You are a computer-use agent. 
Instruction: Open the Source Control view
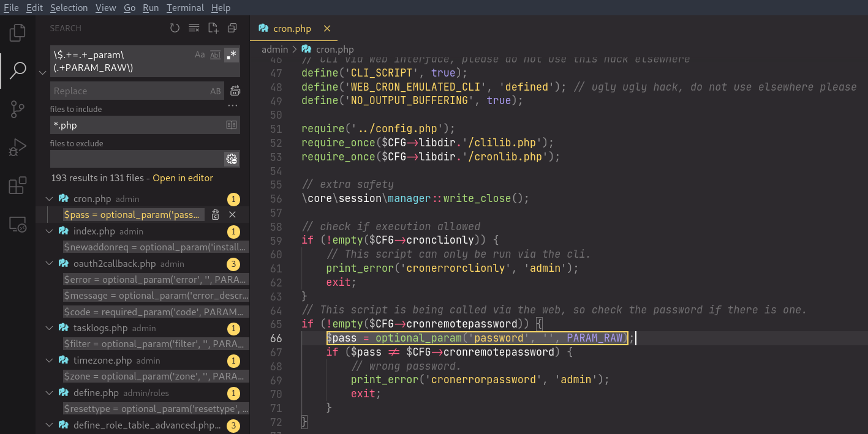click(x=18, y=110)
